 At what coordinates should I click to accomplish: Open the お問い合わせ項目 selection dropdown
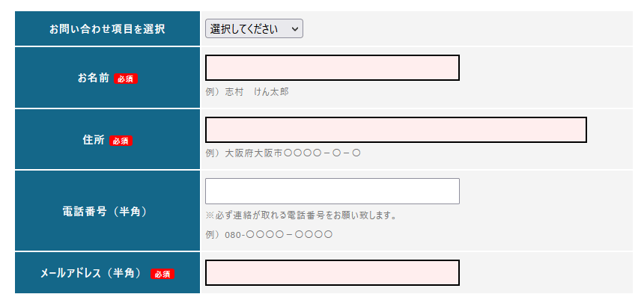pyautogui.click(x=254, y=29)
